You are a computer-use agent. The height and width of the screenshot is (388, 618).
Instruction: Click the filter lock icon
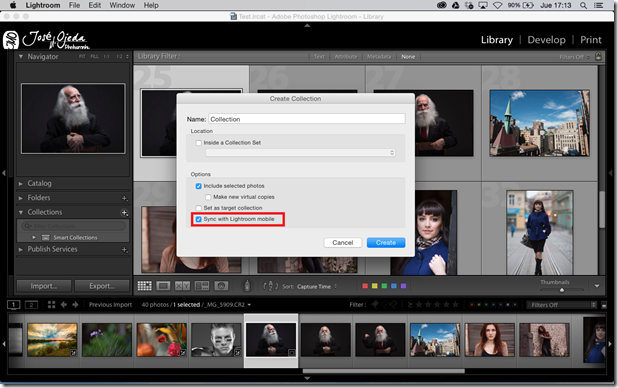pos(598,56)
